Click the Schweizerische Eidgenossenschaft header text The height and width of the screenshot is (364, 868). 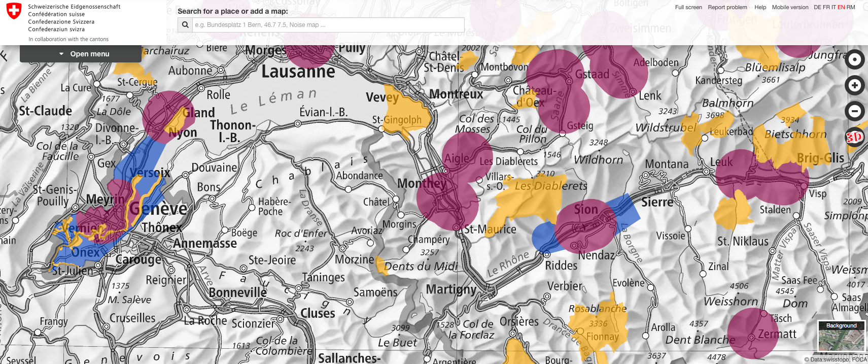[74, 7]
